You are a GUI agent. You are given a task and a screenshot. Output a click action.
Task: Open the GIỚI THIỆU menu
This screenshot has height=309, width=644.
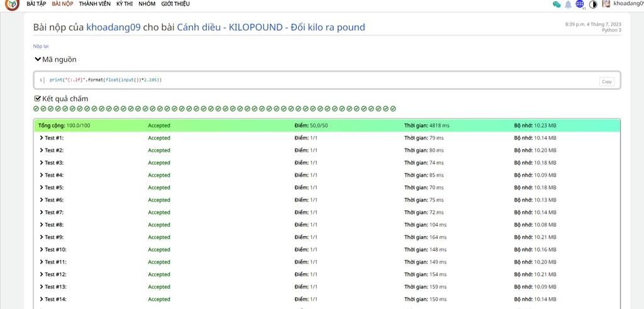(175, 4)
